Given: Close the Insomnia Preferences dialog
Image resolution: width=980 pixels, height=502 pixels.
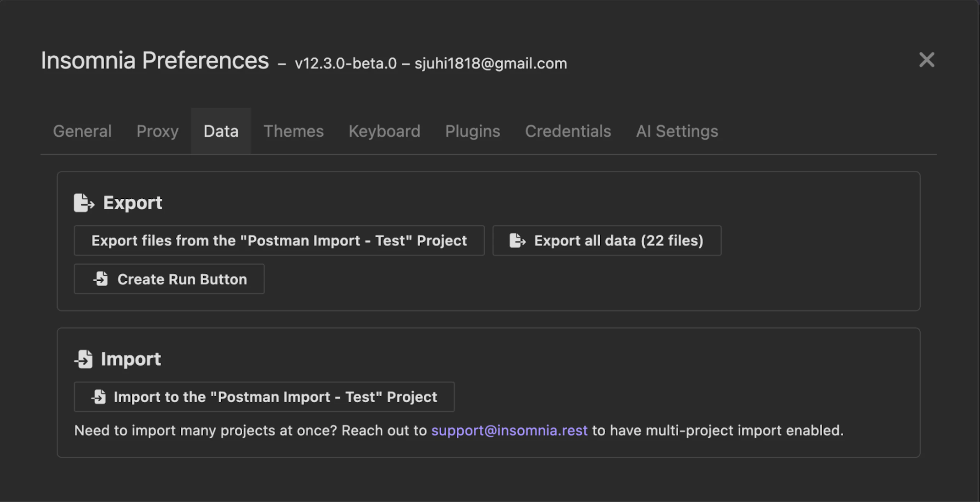Looking at the screenshot, I should point(926,60).
